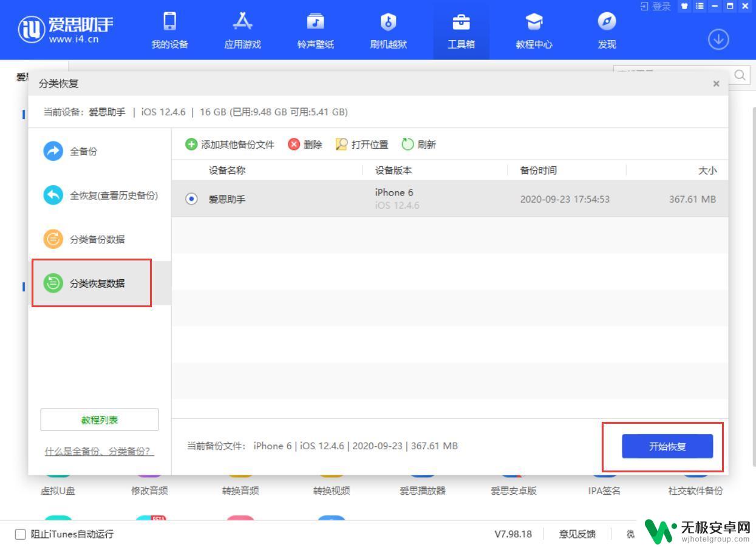Screen dimensions: 756x547
Task: Select the 爱思助手 backup radio button
Action: (191, 199)
